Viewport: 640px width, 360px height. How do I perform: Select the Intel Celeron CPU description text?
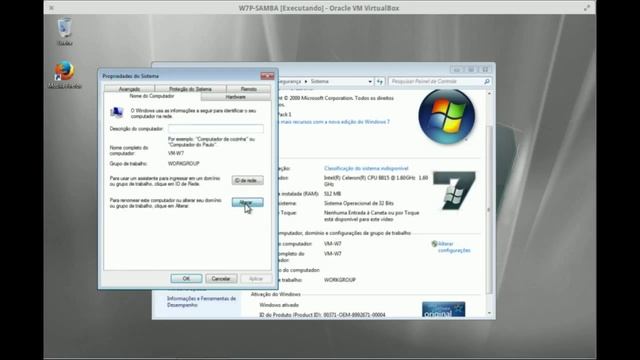(x=376, y=181)
